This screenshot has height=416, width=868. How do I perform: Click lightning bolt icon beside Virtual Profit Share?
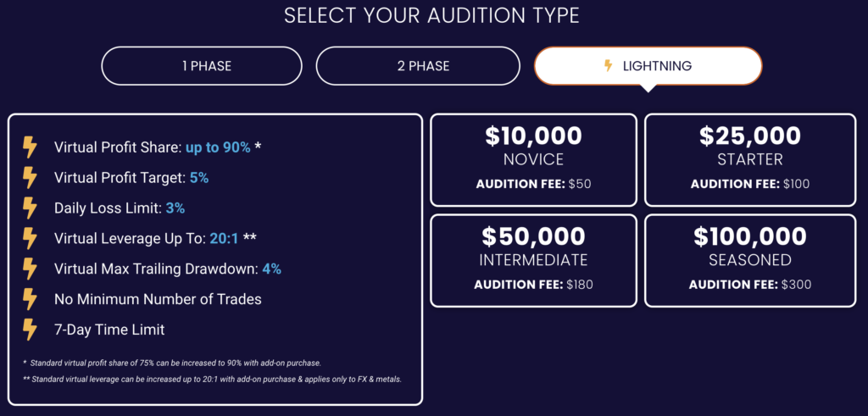(x=30, y=147)
